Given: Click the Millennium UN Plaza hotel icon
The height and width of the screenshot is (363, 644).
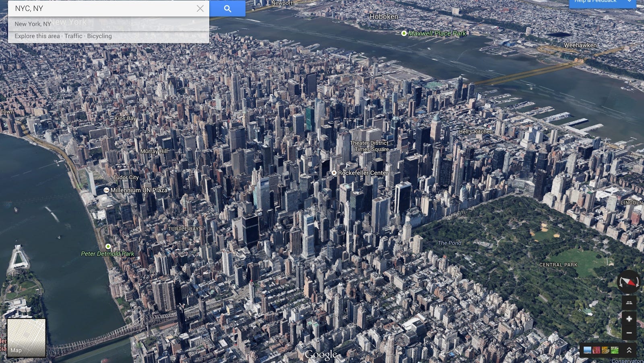Looking at the screenshot, I should click(x=106, y=190).
